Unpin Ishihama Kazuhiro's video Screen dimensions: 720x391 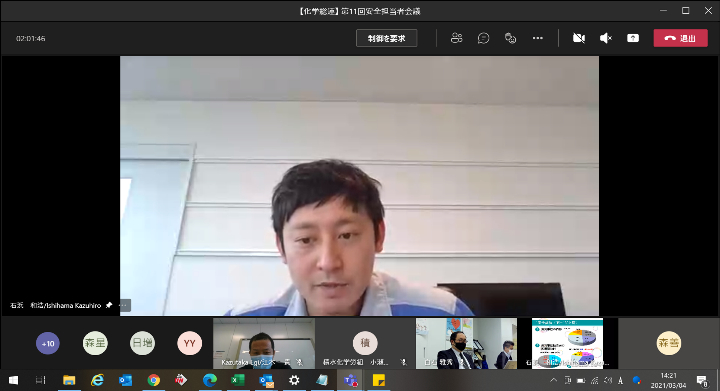[109, 305]
